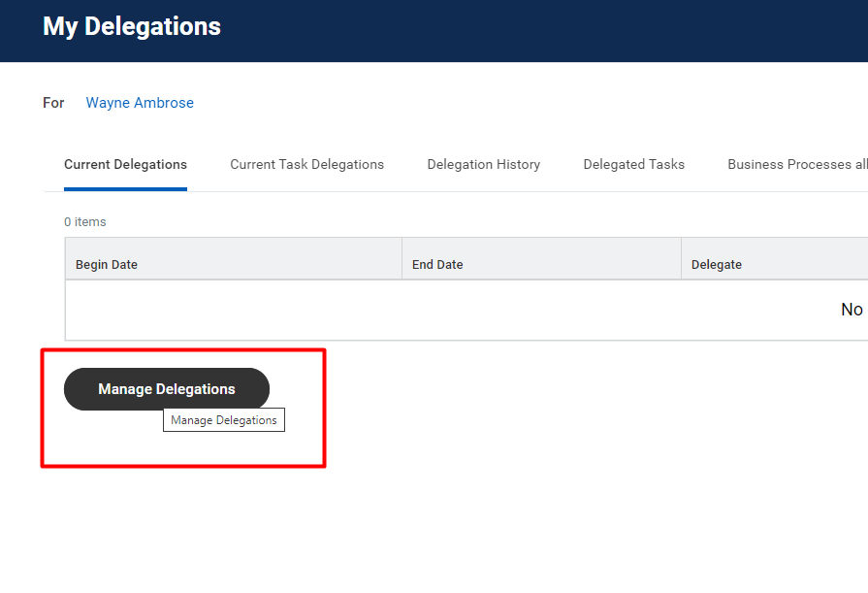This screenshot has height=593, width=868.
Task: Click the Manage Delegations tooltip label
Action: pyautogui.click(x=224, y=420)
